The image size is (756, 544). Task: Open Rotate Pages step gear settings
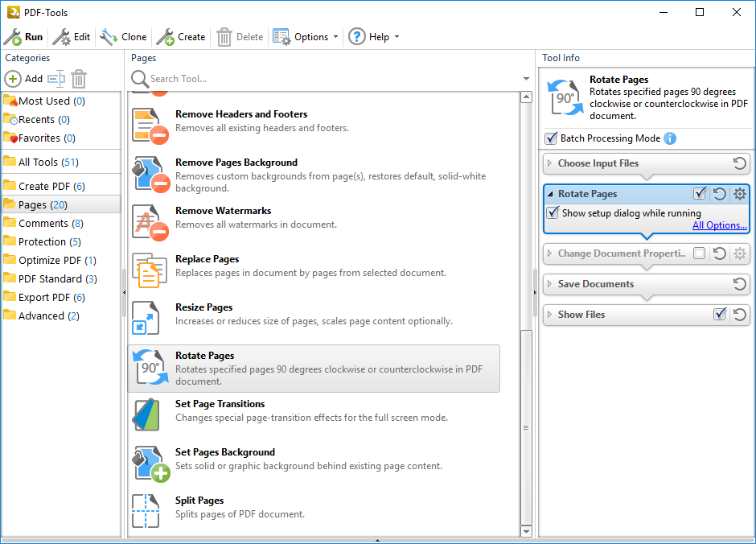[740, 194]
